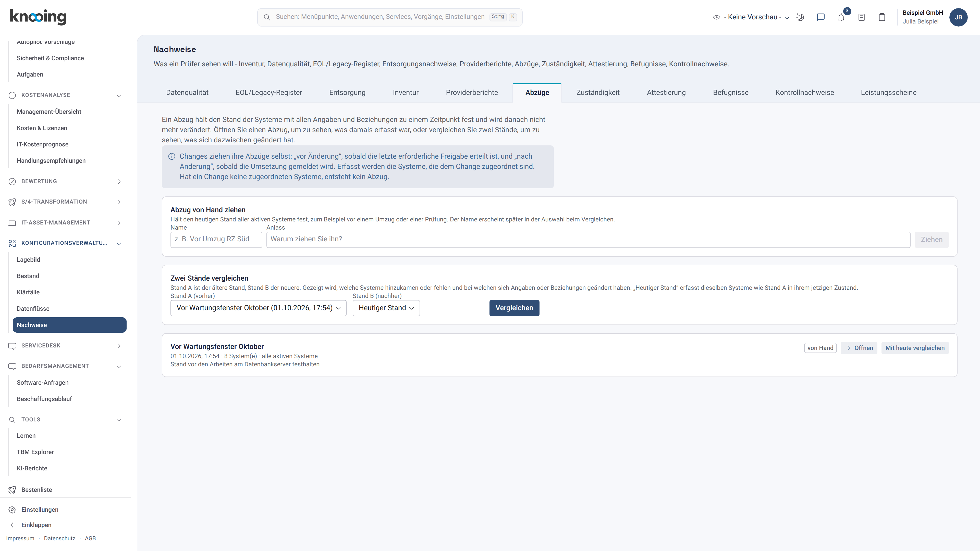The image size is (980, 551).
Task: Click the info icon in the blue hint box
Action: [172, 156]
